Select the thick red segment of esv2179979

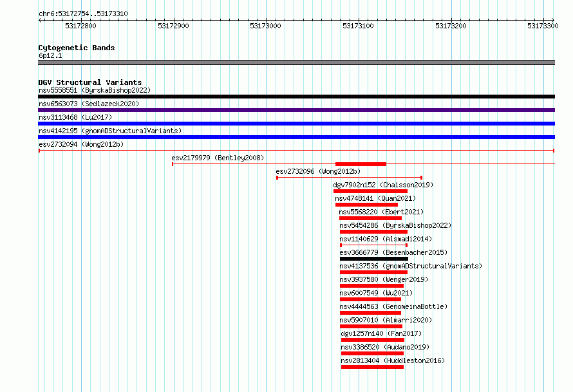point(361,164)
